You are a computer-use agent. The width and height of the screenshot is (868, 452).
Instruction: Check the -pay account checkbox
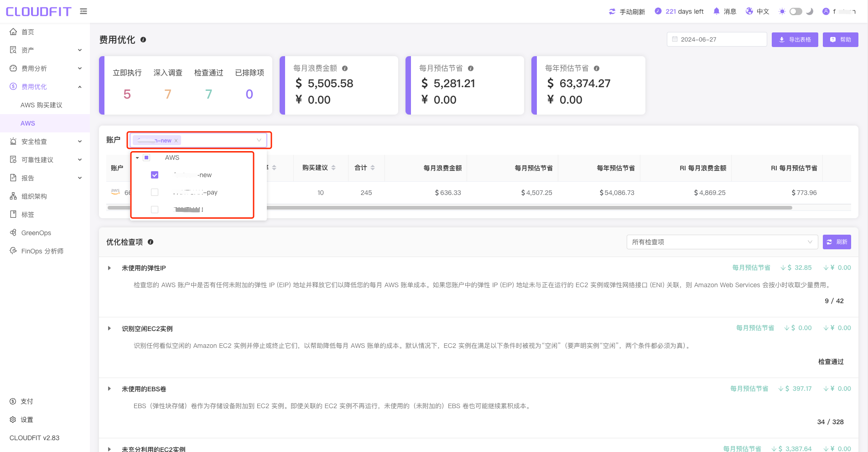point(155,192)
